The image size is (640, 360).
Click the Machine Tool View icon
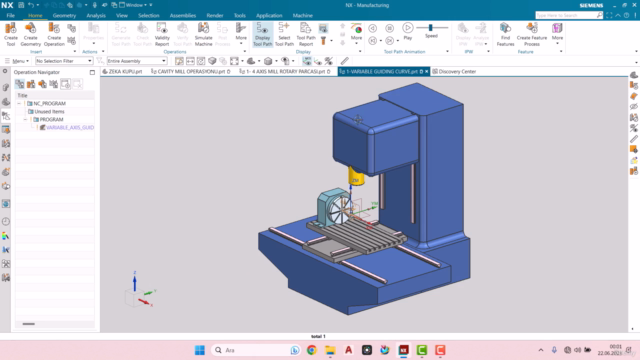(x=31, y=84)
